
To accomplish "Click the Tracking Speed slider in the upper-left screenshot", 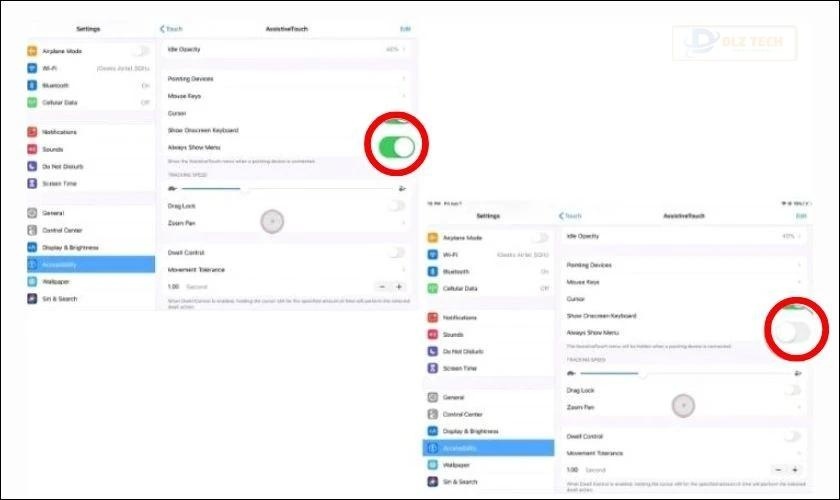I will 285,187.
